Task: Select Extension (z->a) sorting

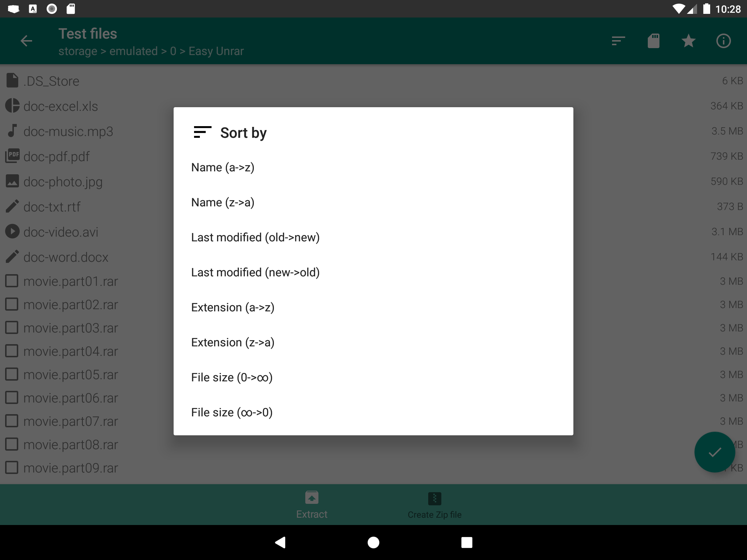Action: [x=373, y=342]
